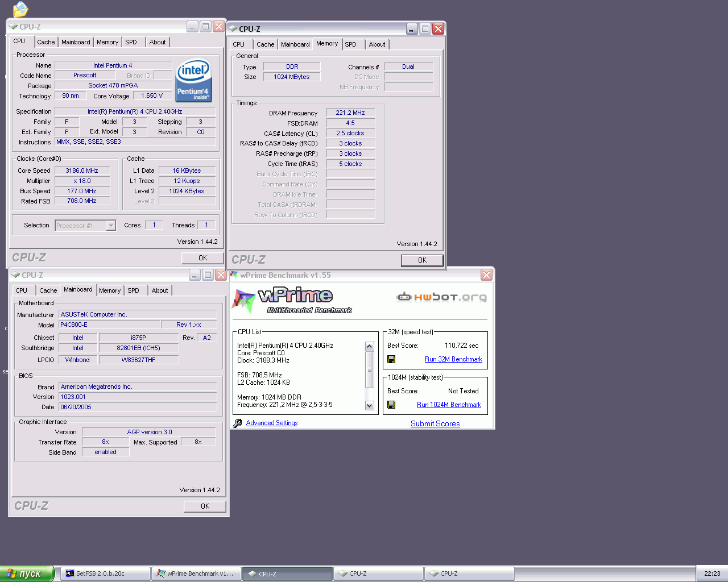Open About tab in Memory window
The image size is (728, 582).
click(377, 44)
